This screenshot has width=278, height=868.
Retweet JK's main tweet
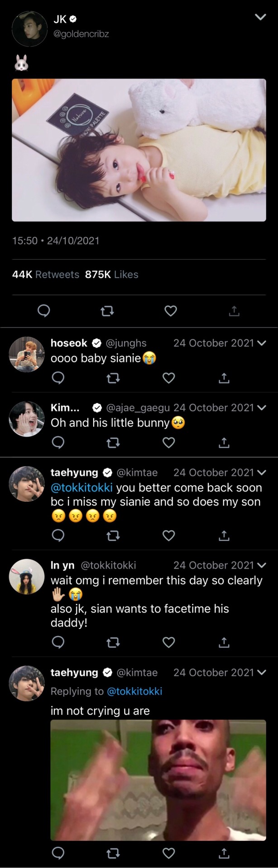[x=107, y=311]
